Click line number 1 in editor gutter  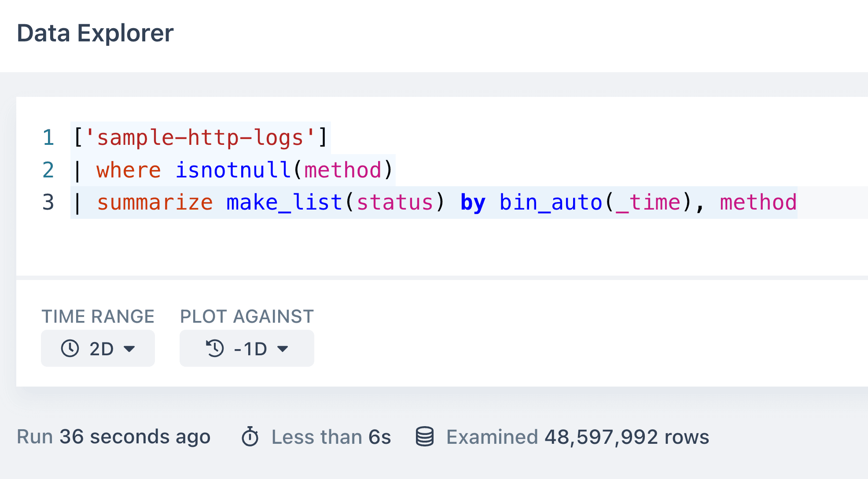pyautogui.click(x=48, y=137)
